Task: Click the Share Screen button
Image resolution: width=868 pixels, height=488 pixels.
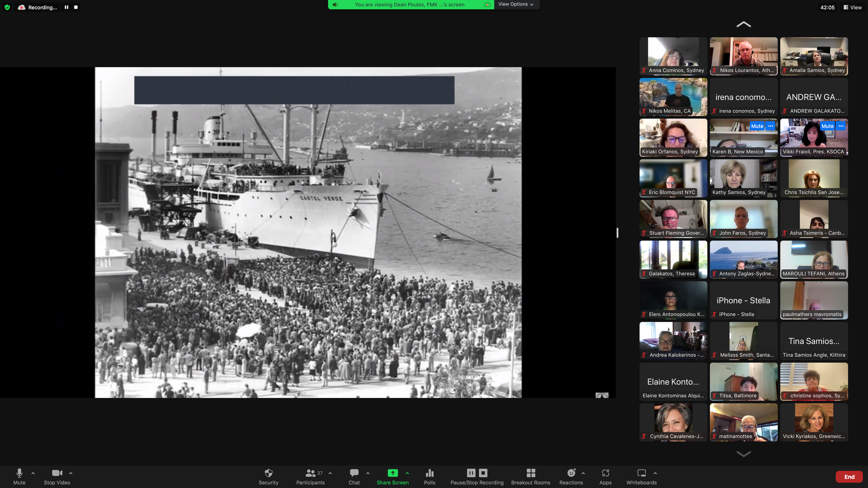Action: [392, 473]
